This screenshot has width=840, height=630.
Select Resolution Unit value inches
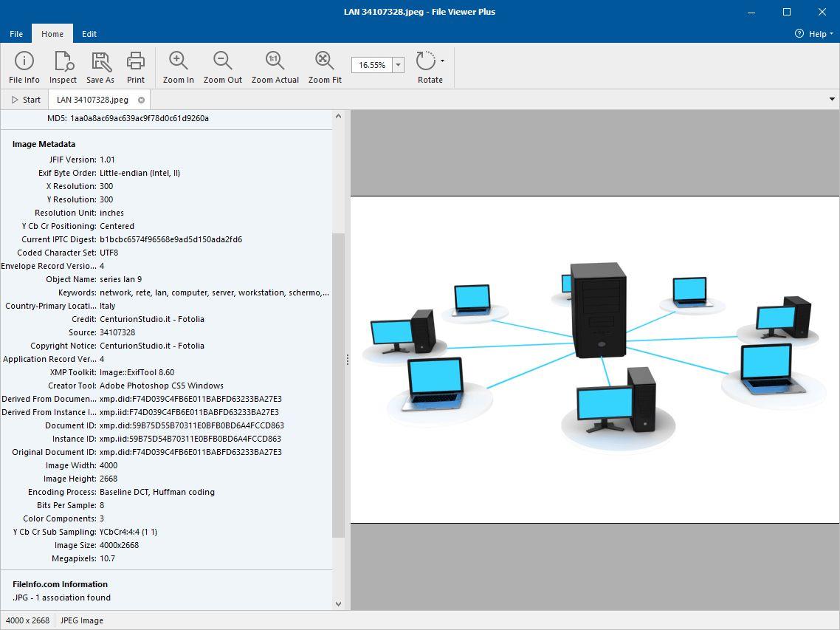tap(111, 213)
